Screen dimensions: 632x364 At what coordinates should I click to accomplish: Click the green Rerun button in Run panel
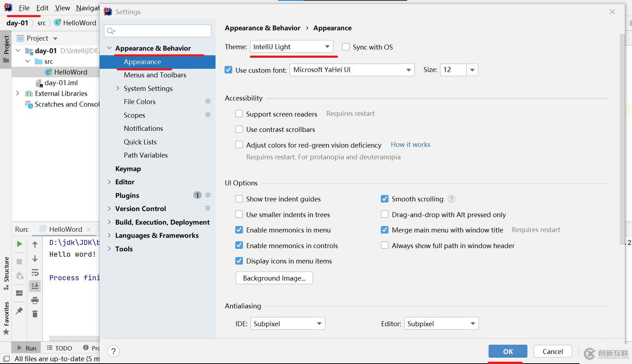pyautogui.click(x=19, y=244)
